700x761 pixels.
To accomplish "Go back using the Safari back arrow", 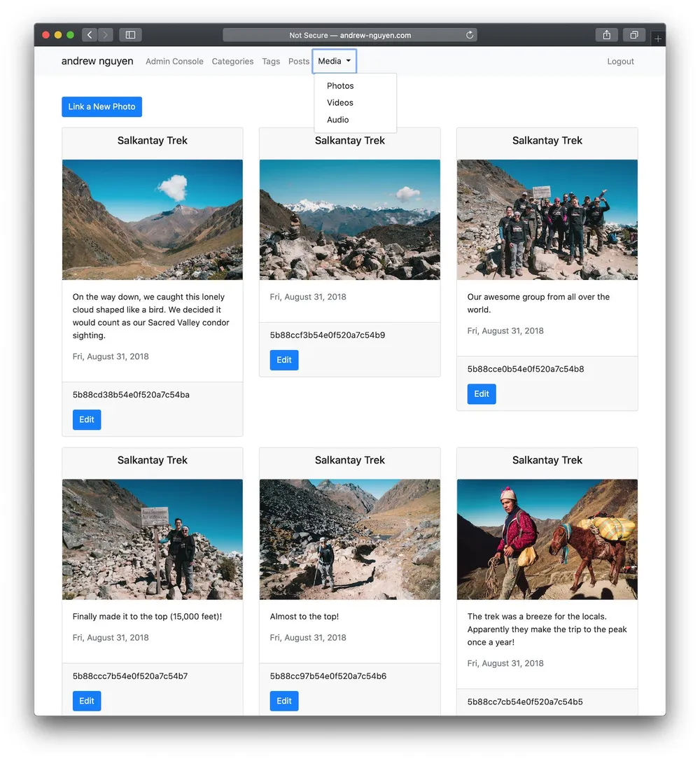I will [x=90, y=35].
